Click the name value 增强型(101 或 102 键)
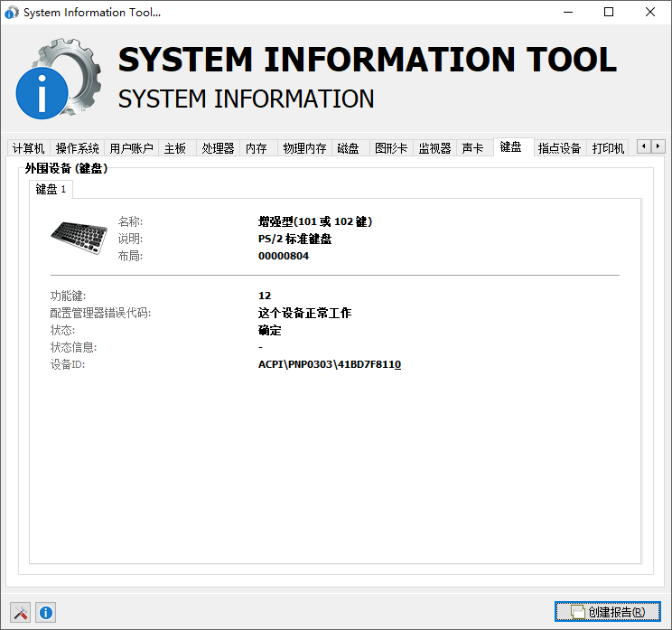 point(315,221)
